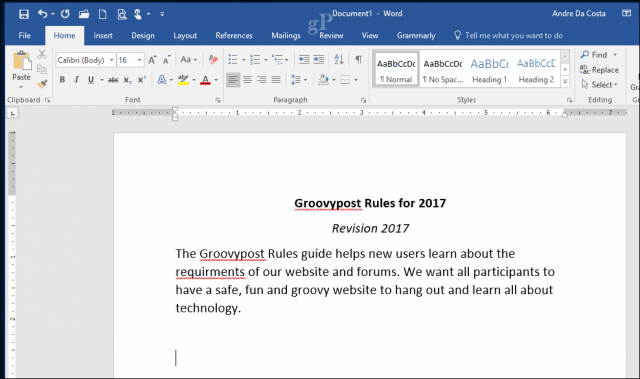Decrease the paragraph indent
The width and height of the screenshot is (640, 379).
tap(304, 60)
